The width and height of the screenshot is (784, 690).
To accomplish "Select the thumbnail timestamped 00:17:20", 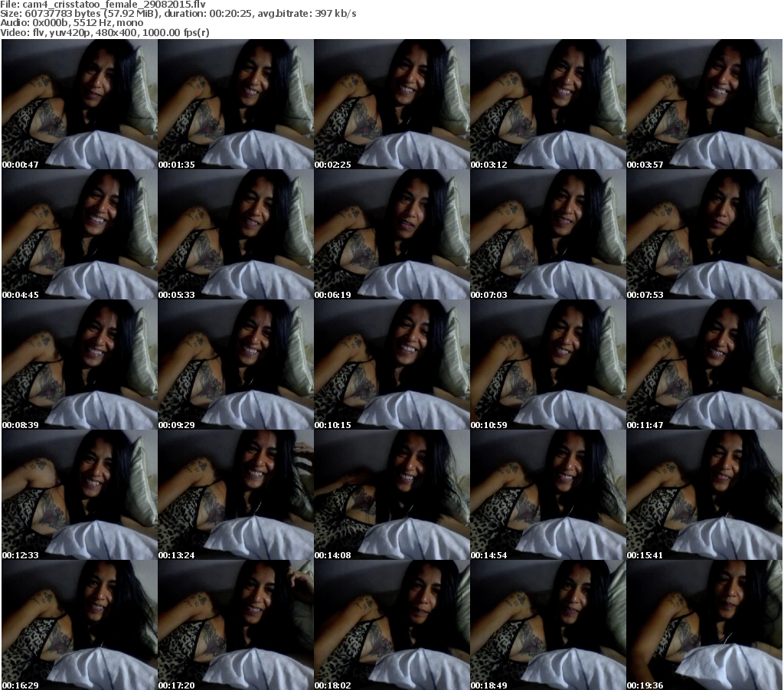I will 236,625.
